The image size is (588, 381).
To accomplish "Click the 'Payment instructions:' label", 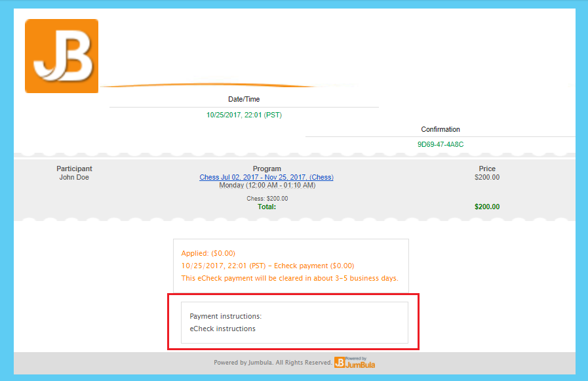I will click(225, 316).
